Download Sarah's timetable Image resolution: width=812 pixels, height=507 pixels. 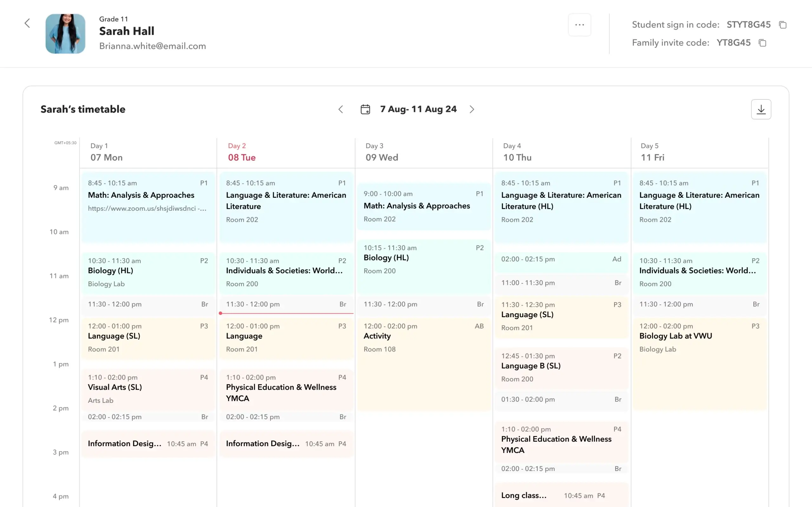click(x=761, y=109)
